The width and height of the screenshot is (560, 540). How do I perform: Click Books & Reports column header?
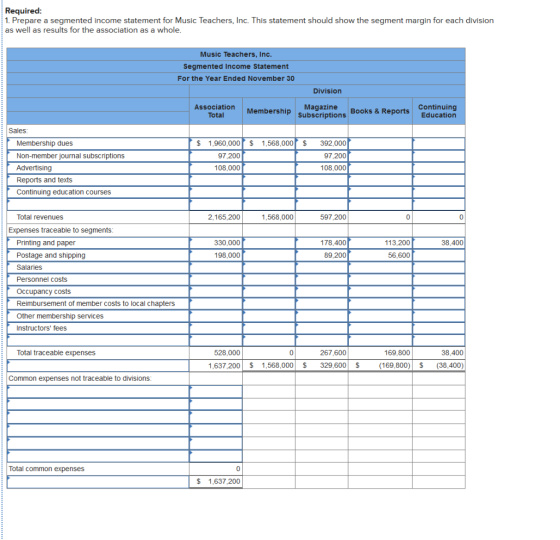tap(380, 111)
